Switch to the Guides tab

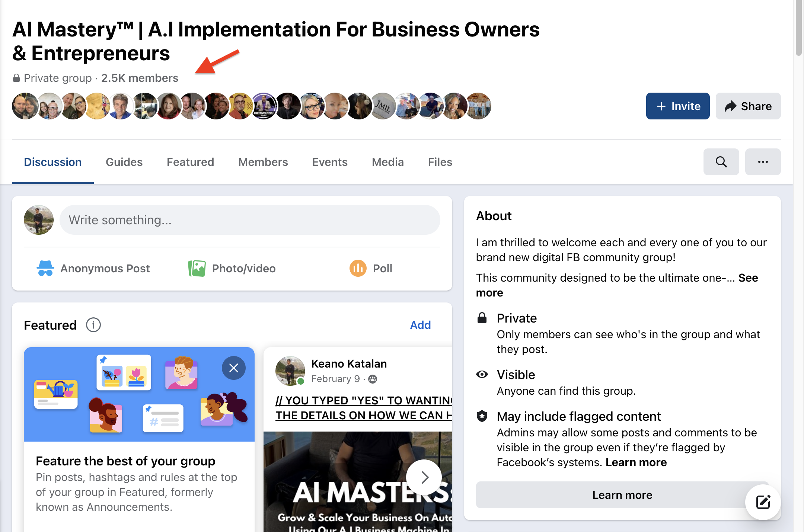(x=124, y=162)
